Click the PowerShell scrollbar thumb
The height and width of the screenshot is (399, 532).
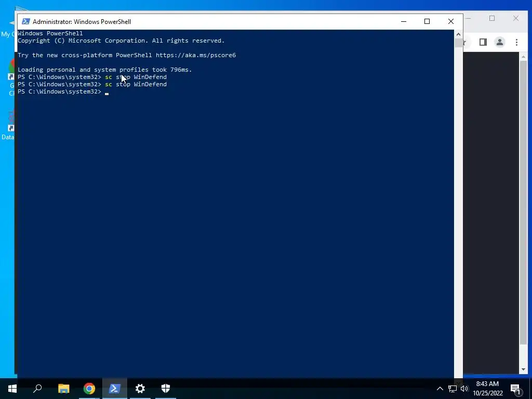[458, 43]
